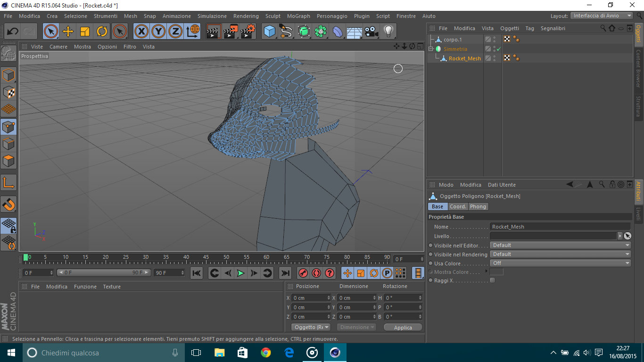Screen dimensions: 644x362
Task: Select the Rotate tool in the toolbar
Action: click(x=102, y=32)
